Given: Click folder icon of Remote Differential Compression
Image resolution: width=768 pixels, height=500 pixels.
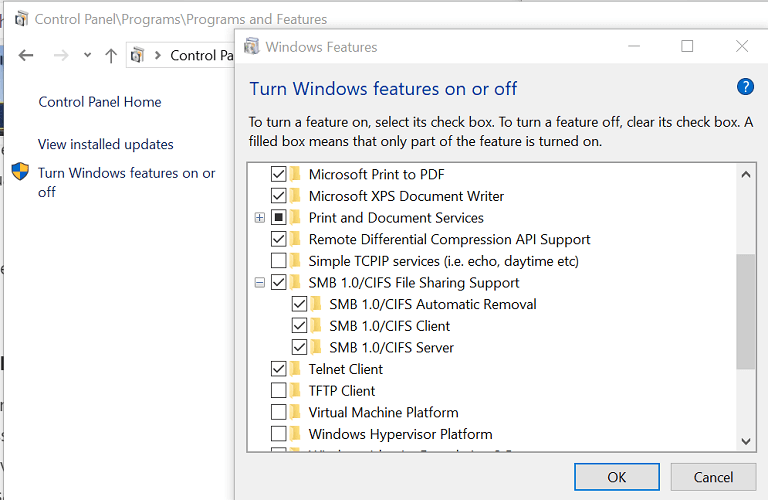Looking at the screenshot, I should (x=295, y=238).
